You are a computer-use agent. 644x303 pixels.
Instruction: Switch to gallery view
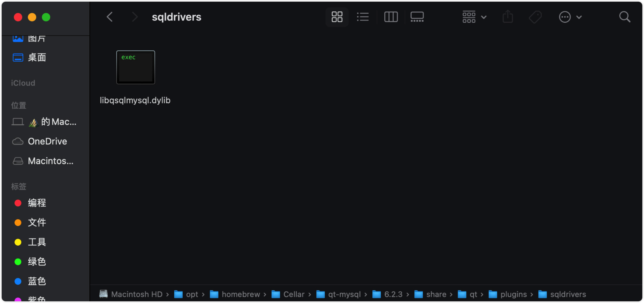[417, 17]
